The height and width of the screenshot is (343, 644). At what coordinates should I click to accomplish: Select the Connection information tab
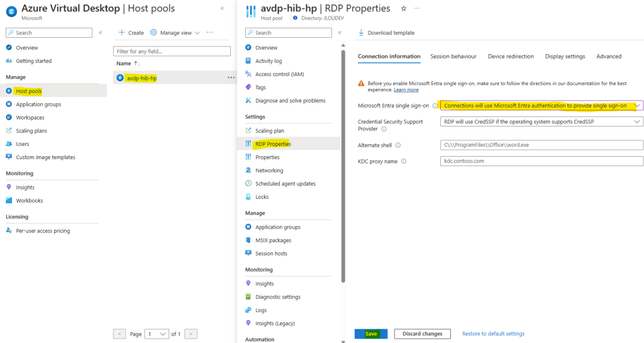coord(389,56)
